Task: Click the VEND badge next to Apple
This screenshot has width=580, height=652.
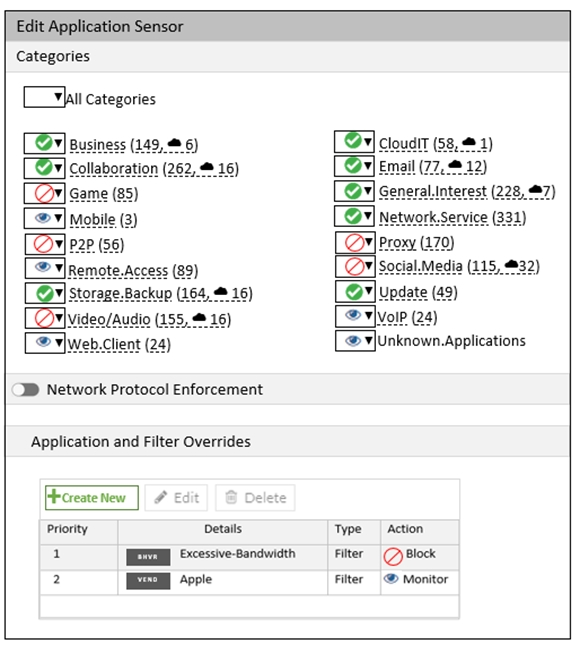Action: pyautogui.click(x=148, y=580)
